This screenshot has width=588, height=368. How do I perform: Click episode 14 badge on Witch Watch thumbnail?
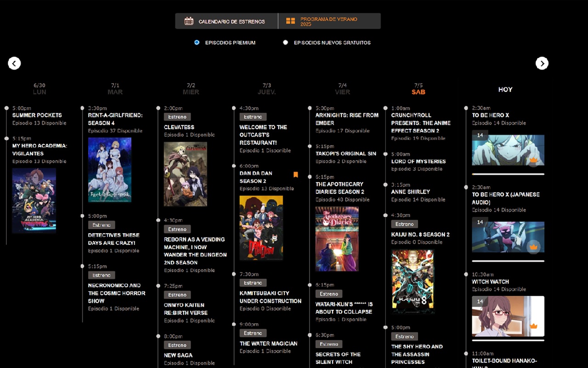pyautogui.click(x=480, y=302)
